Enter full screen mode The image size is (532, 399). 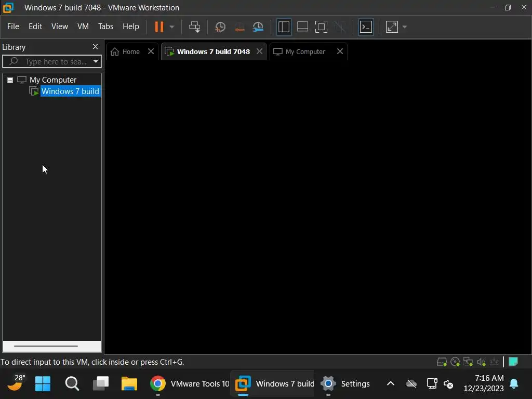[321, 27]
